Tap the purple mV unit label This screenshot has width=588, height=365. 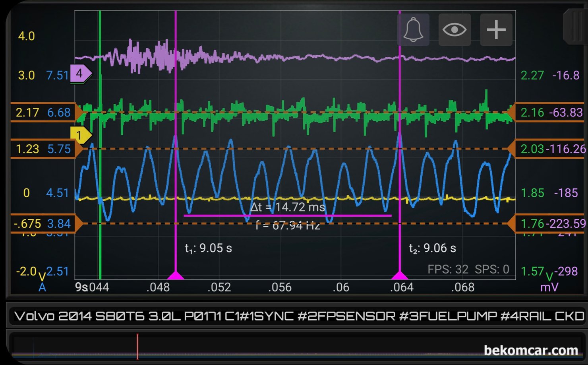click(549, 287)
